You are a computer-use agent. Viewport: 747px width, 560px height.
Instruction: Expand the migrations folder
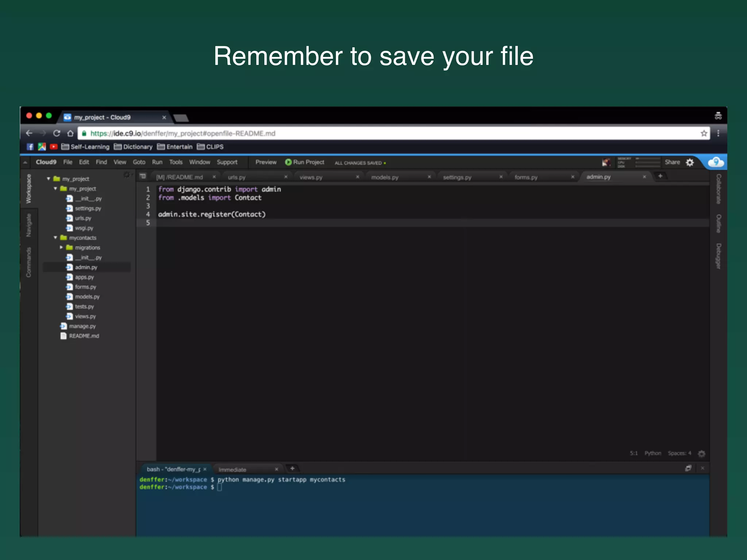pos(61,248)
